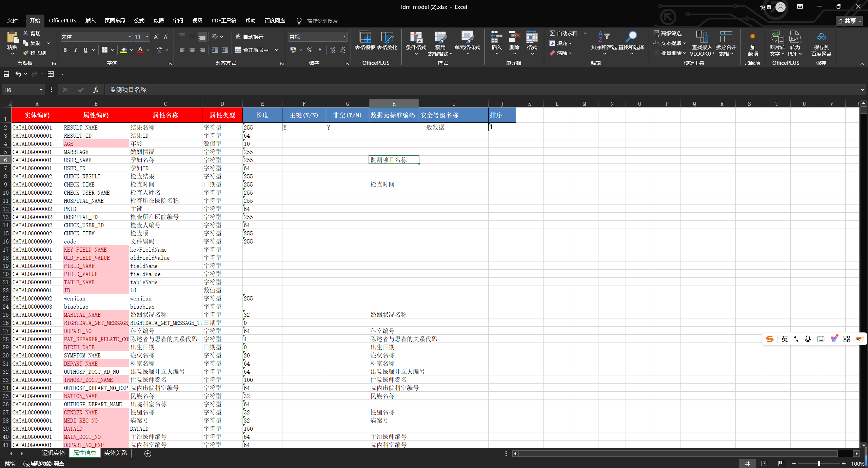
Task: Click the Insert Function fx icon
Action: click(96, 90)
